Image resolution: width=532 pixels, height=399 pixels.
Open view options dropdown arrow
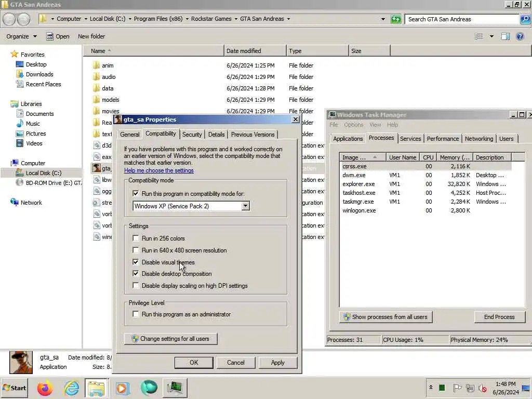coord(491,36)
